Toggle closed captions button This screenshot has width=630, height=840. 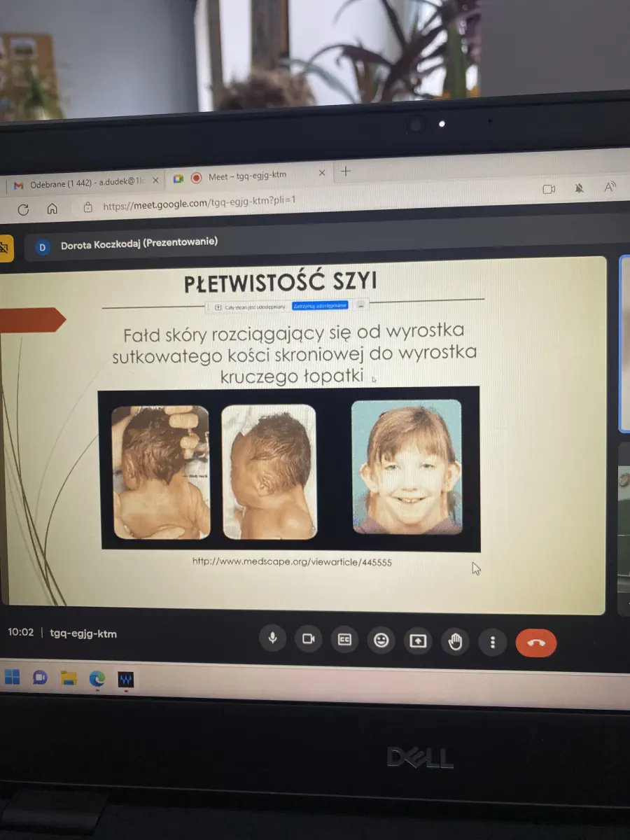pos(344,640)
